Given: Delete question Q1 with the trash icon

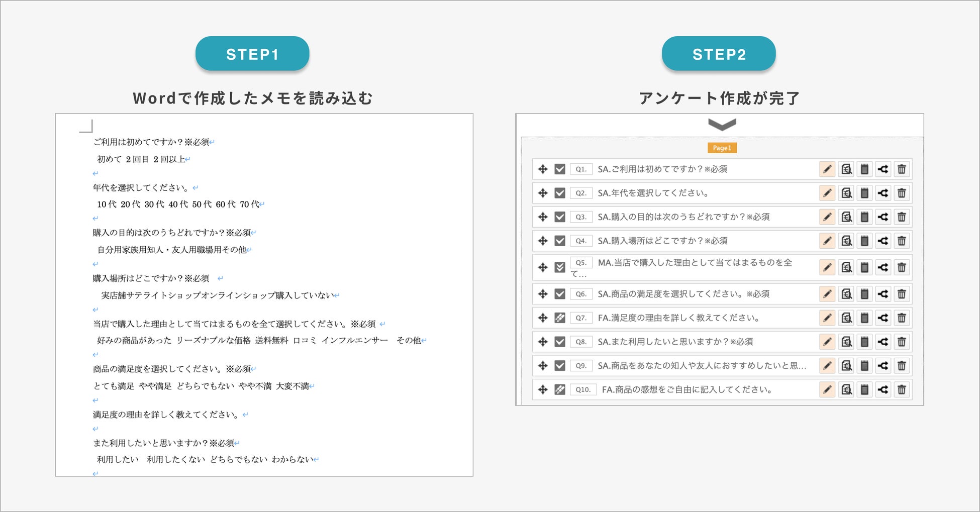Looking at the screenshot, I should click(x=902, y=169).
